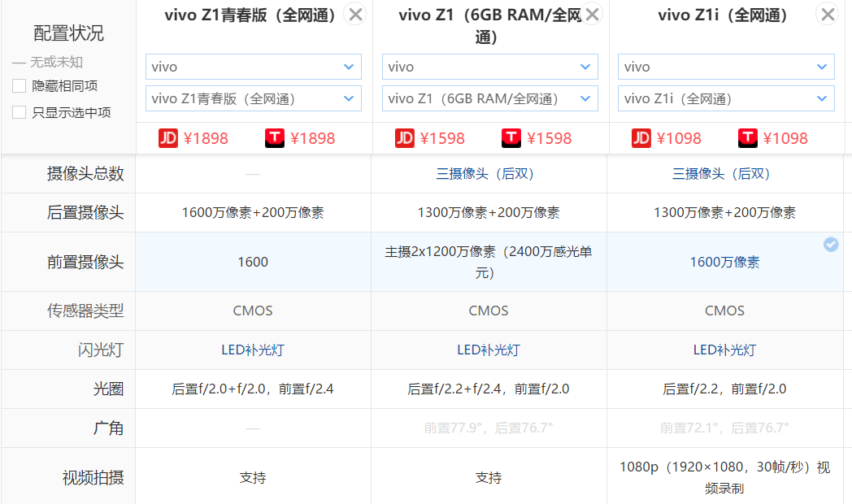
Task: Open Tmall price ¥1898 for vivo Z1青春版
Action: (312, 138)
